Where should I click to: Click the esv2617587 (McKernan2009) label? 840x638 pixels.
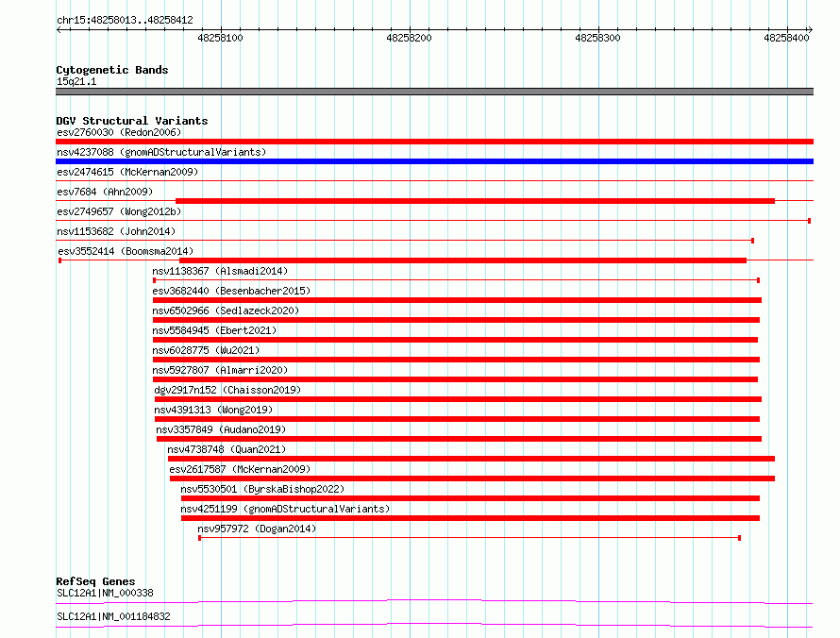[240, 469]
